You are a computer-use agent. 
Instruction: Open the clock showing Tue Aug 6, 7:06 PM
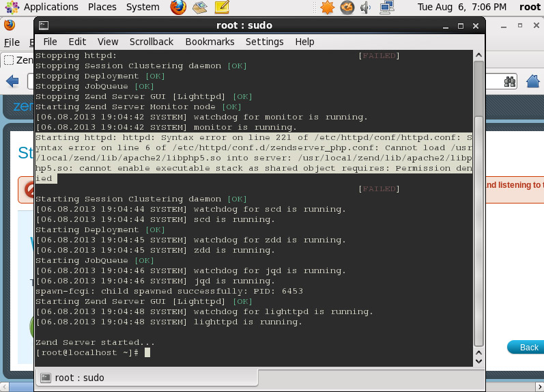[x=462, y=7]
